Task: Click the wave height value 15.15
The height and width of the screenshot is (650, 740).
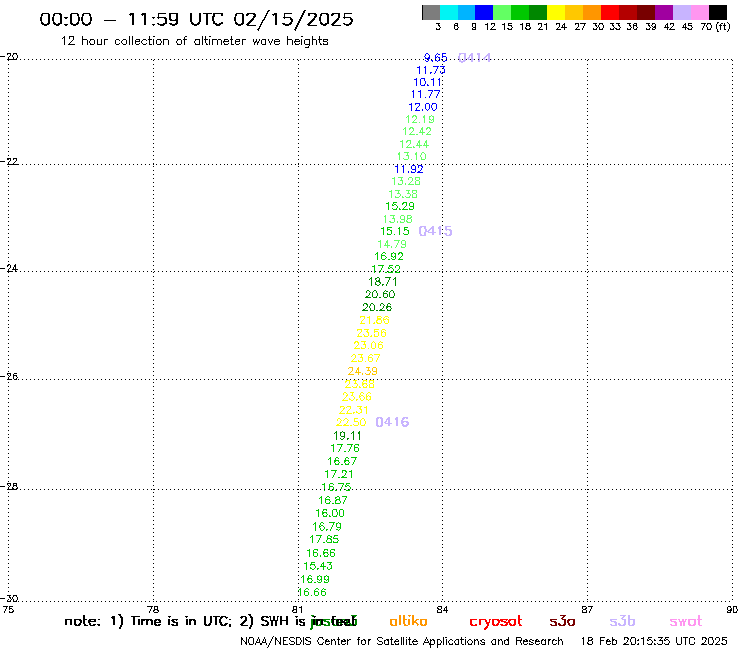Action: tap(395, 231)
